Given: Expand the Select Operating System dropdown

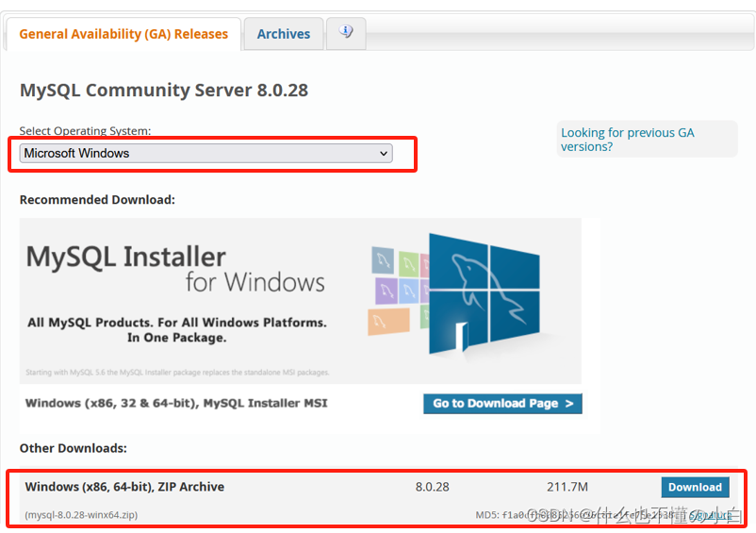Looking at the screenshot, I should pos(205,154).
